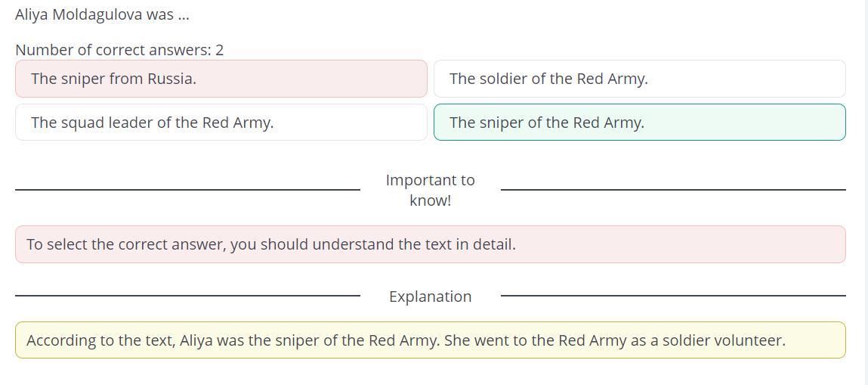
Task: Click the divider right of 'Important to know!'
Action: pos(673,190)
